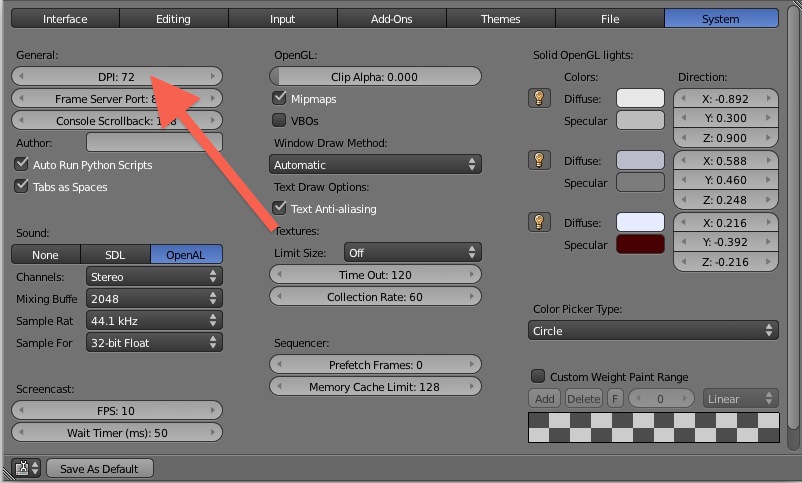Switch to the Add-Ons tab
Screen dimensions: 802x483
391,19
